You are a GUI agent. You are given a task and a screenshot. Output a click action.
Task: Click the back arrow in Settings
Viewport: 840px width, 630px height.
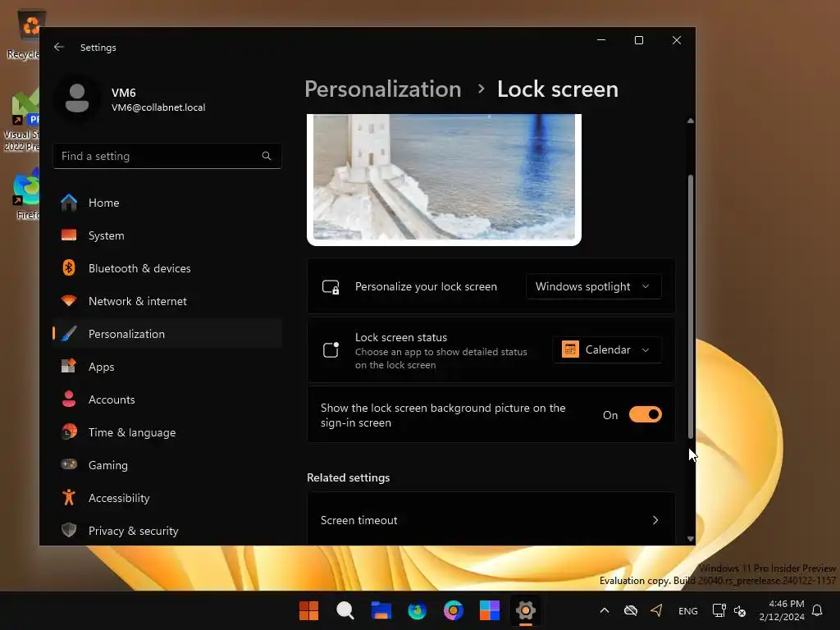(59, 47)
